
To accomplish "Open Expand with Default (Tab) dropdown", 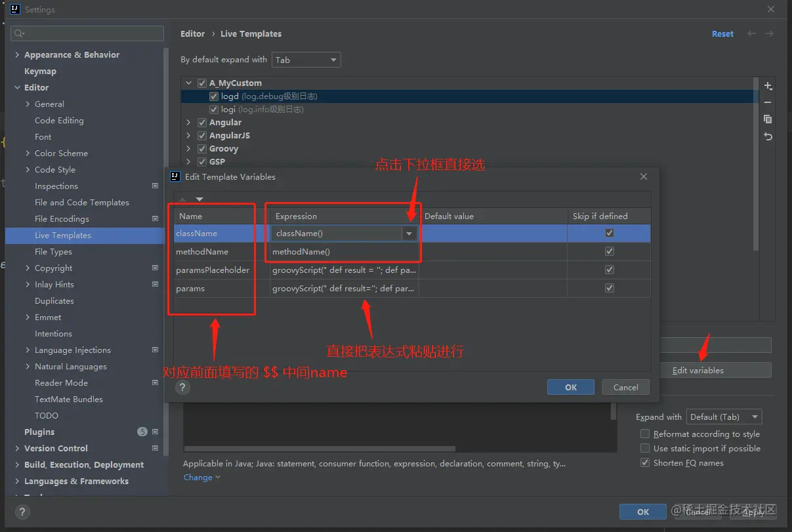I will coord(724,417).
